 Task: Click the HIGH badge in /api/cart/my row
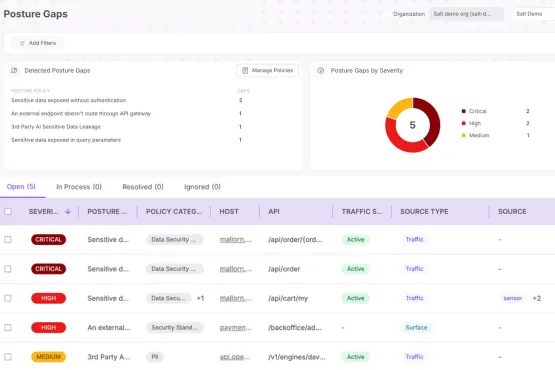pos(48,298)
